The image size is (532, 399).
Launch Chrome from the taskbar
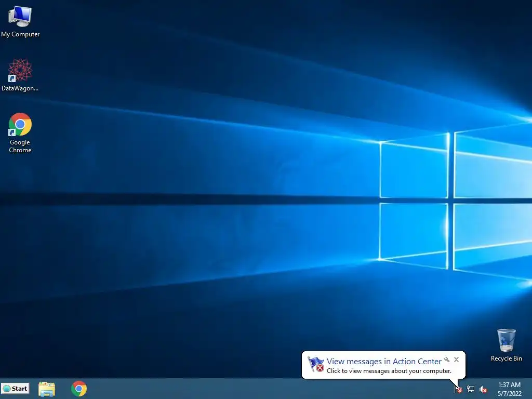point(79,389)
